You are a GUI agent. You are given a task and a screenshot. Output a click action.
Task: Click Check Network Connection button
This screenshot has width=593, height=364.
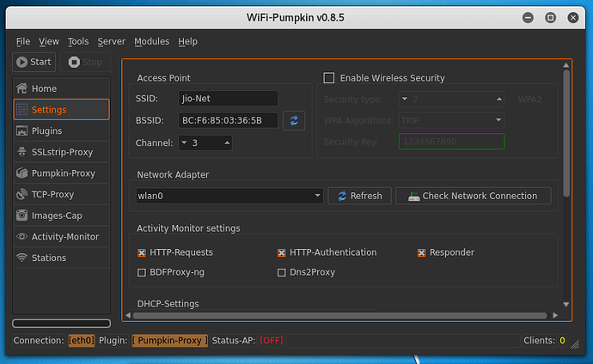[473, 196]
